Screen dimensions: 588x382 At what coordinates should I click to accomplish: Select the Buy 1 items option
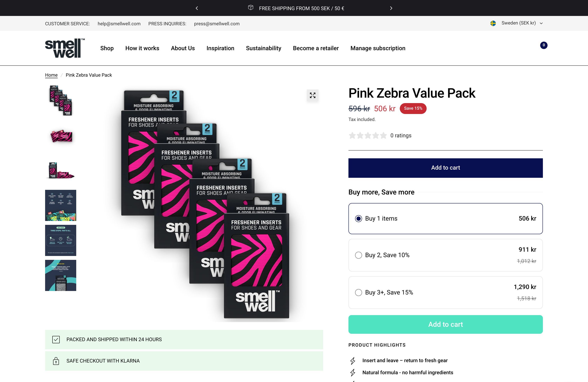click(x=358, y=219)
